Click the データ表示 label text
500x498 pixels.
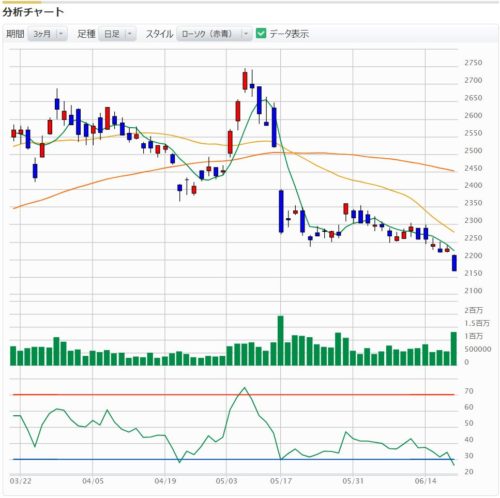(289, 34)
